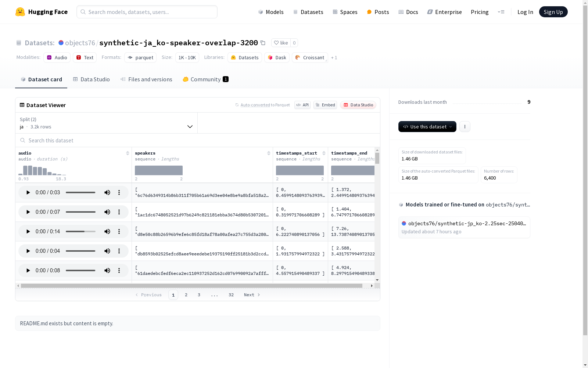Go to page 32 of the dataset
This screenshot has height=368, width=588.
231,295
